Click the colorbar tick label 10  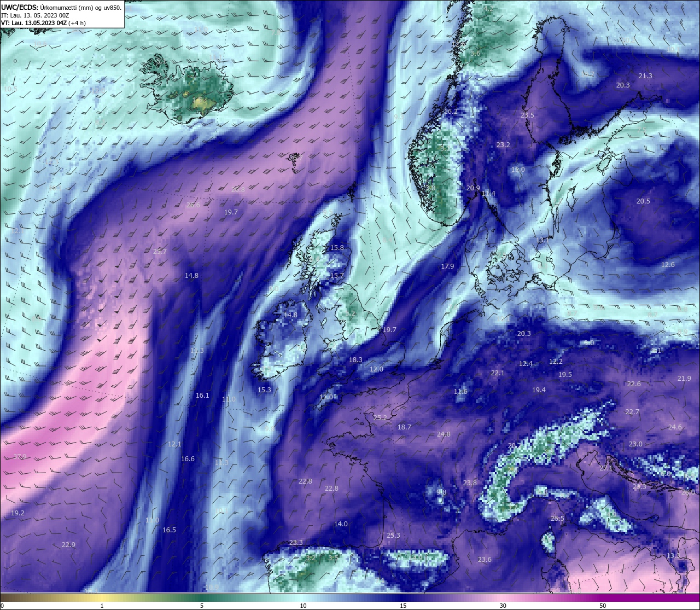302,606
